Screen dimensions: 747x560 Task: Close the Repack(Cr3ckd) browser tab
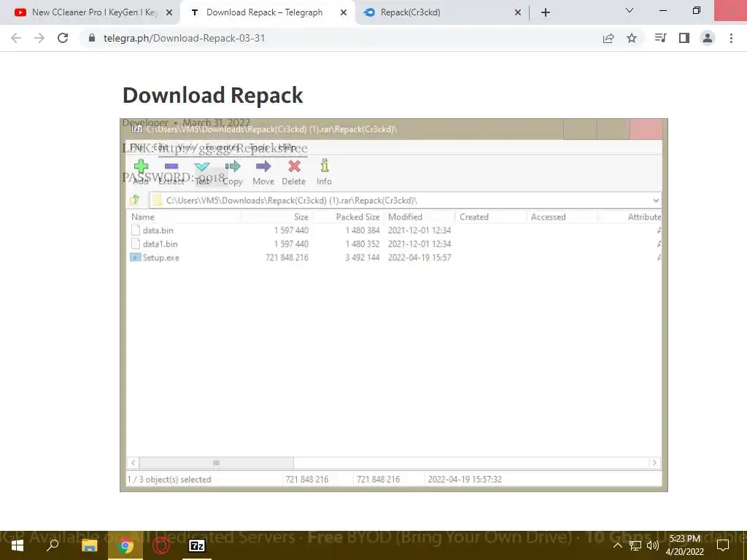tap(518, 13)
